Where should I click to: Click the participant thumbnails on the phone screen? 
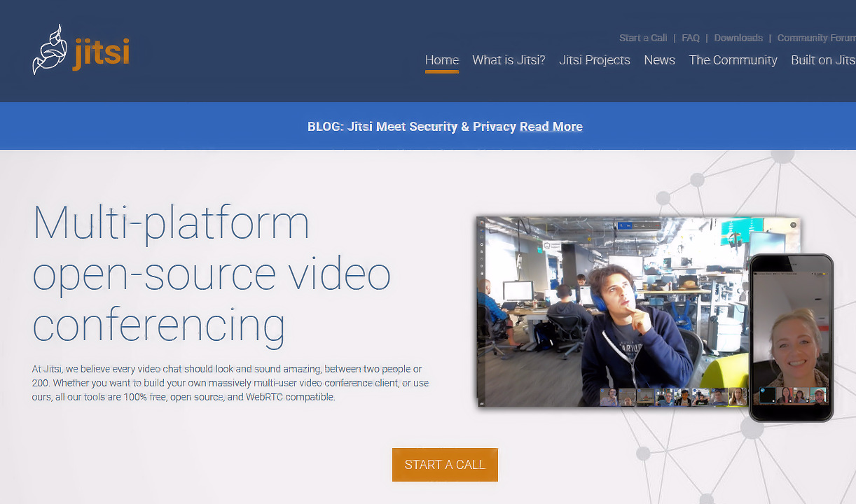(x=793, y=395)
